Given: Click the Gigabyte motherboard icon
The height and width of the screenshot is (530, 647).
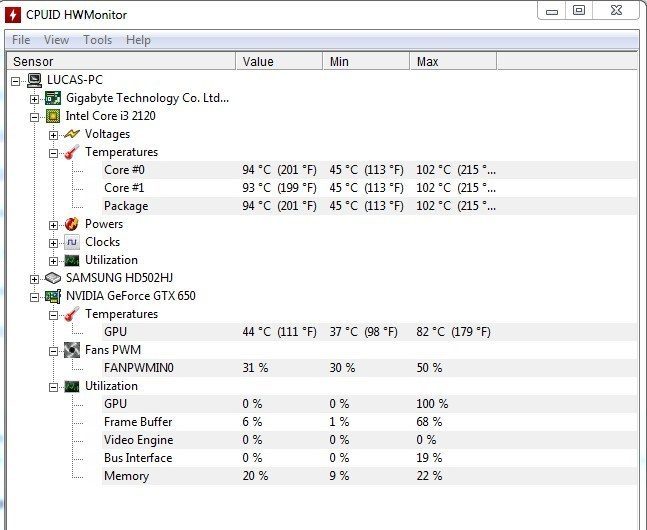Looking at the screenshot, I should click(x=53, y=98).
